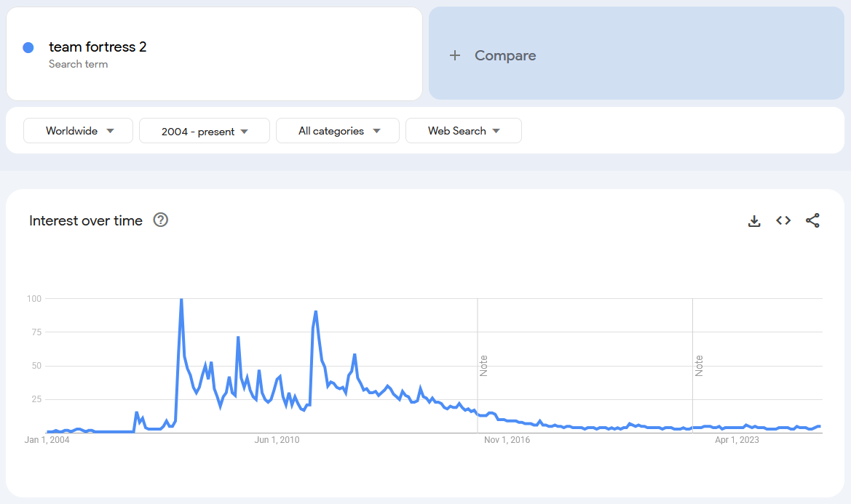
Task: Open the help icon beside Interest over time
Action: click(x=161, y=220)
